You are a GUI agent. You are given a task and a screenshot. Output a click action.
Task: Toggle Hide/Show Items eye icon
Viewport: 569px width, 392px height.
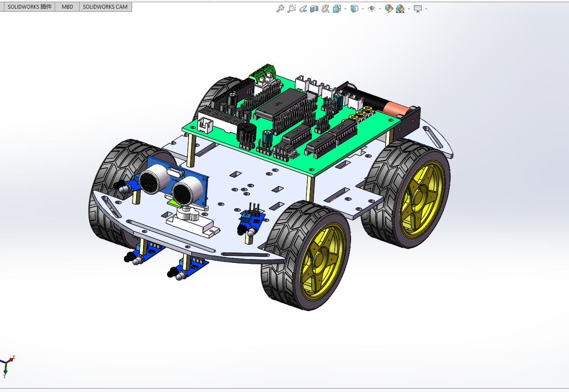pyautogui.click(x=372, y=9)
